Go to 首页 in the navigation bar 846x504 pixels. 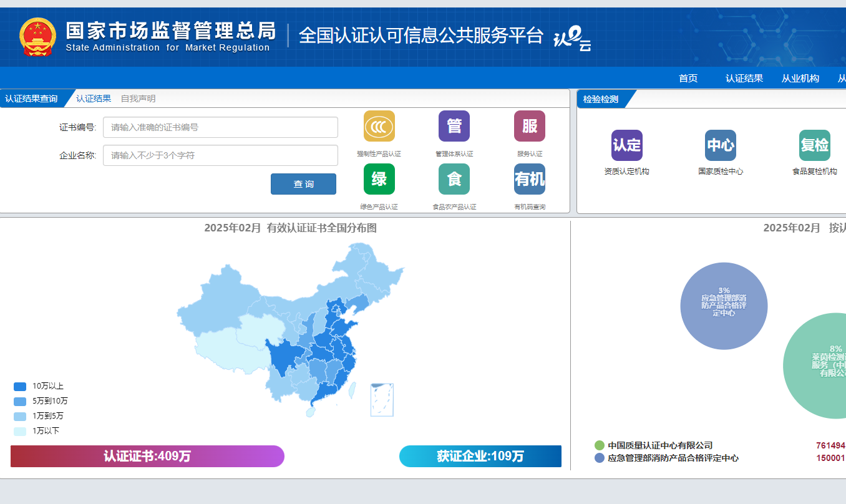click(688, 78)
